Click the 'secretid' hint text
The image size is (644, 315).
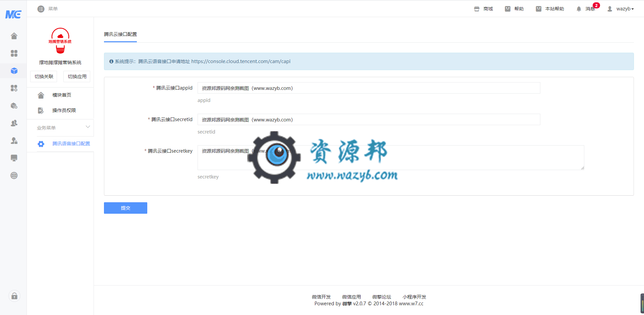(x=206, y=132)
